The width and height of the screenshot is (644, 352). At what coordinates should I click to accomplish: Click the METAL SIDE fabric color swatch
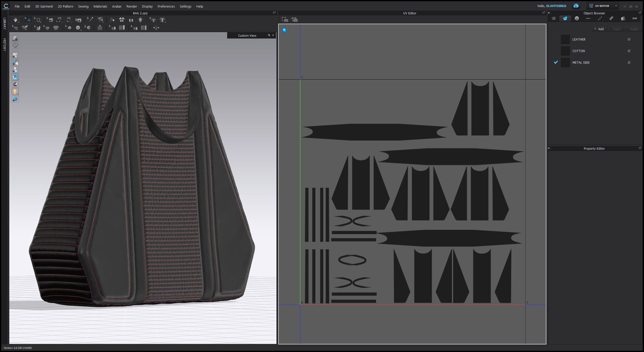click(x=565, y=62)
